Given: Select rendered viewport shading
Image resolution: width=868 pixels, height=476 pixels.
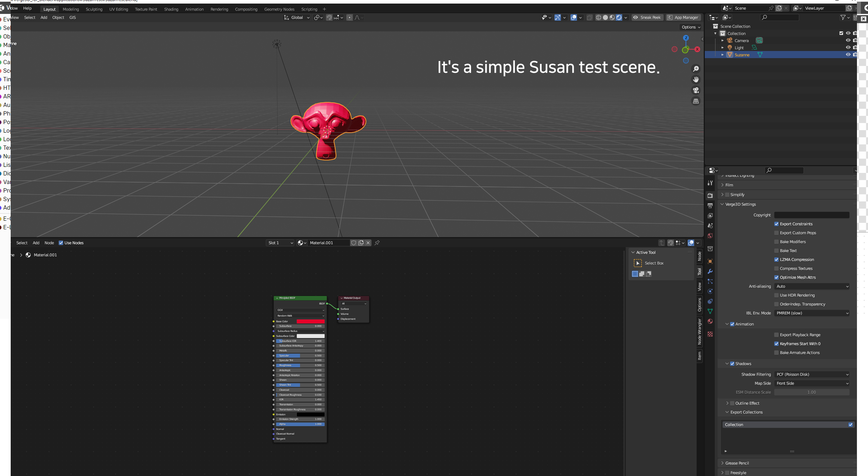Looking at the screenshot, I should click(619, 17).
